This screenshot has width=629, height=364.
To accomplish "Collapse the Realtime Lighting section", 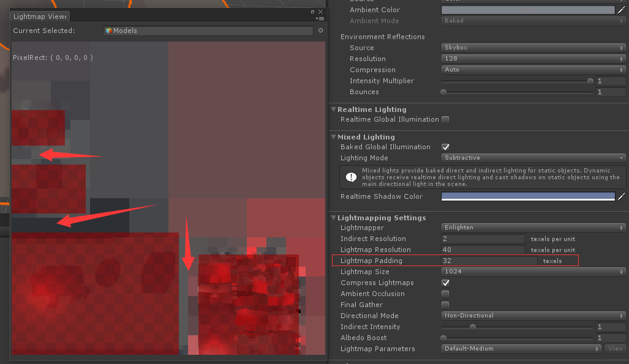I will 333,110.
